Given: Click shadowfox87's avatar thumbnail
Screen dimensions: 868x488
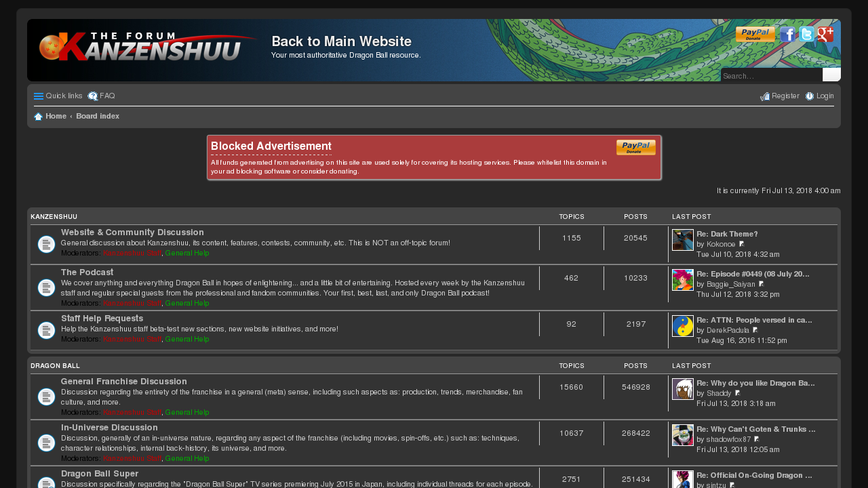Looking at the screenshot, I should (x=683, y=435).
